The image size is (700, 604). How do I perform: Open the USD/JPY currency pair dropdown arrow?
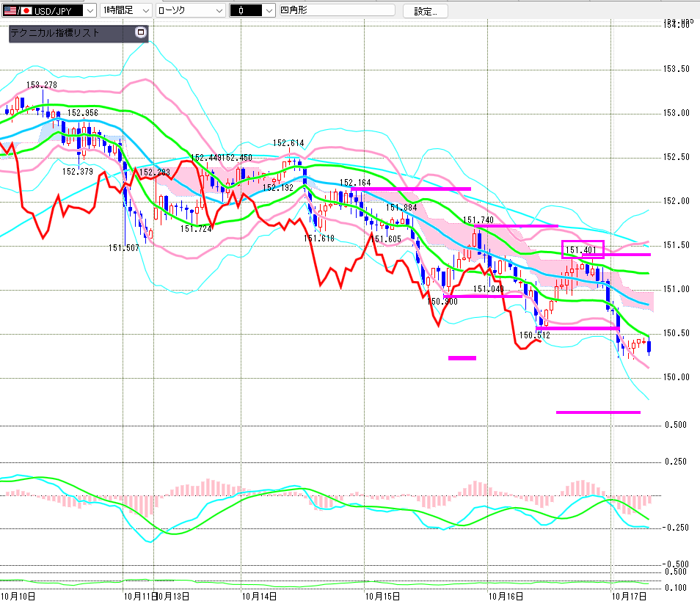pyautogui.click(x=90, y=11)
